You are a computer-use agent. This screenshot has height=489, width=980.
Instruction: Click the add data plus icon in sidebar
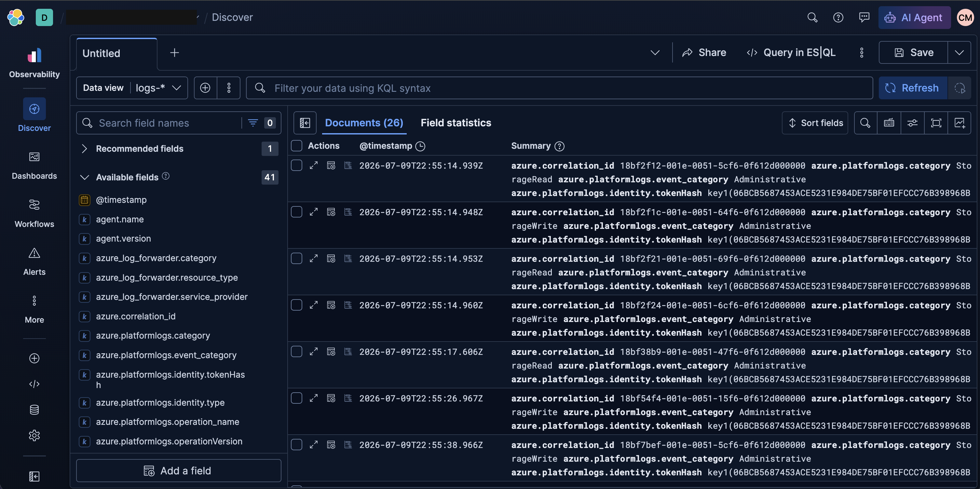tap(34, 358)
